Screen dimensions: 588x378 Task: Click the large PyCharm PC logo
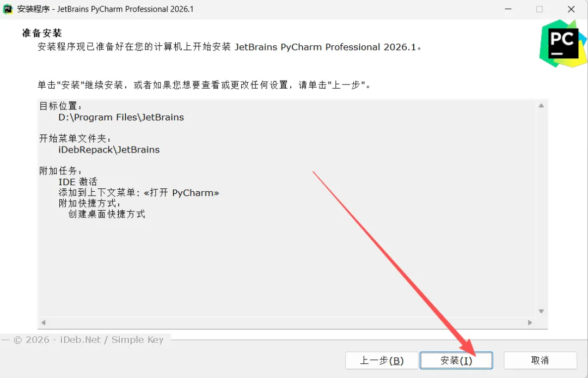coord(563,43)
